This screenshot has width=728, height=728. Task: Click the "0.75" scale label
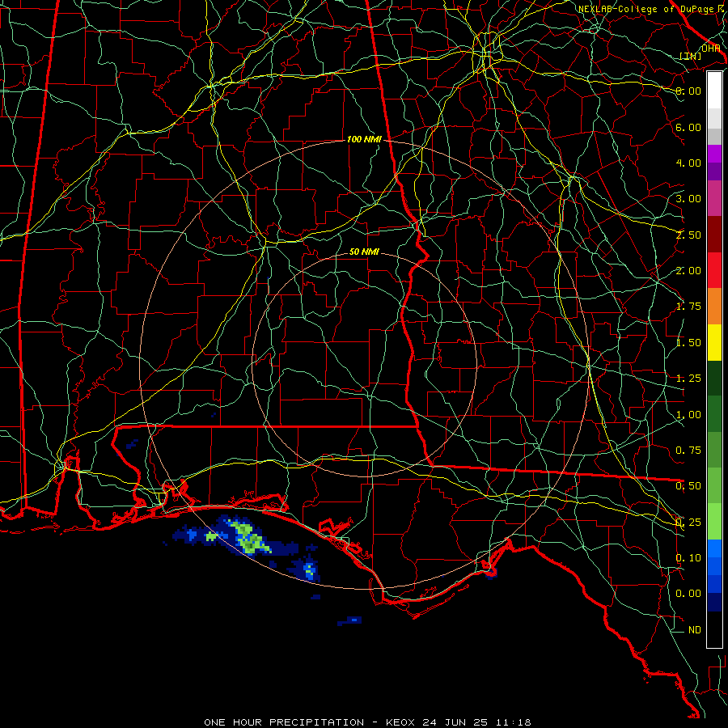[688, 451]
